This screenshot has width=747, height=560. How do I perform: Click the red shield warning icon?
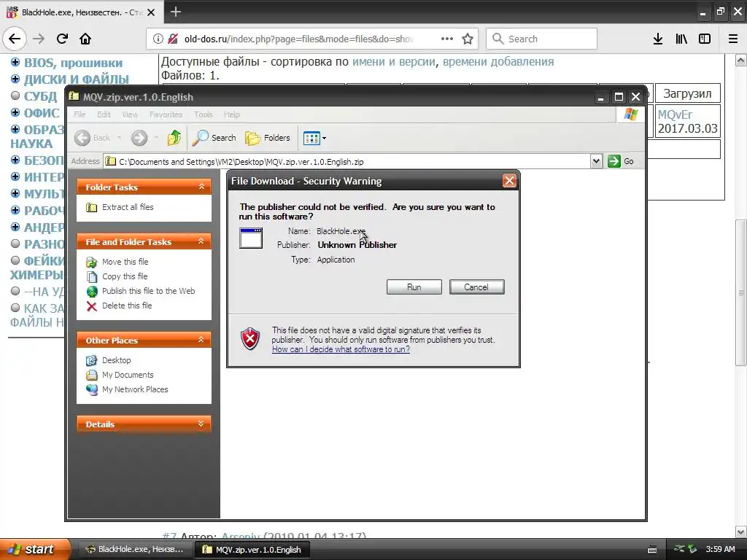tap(250, 339)
